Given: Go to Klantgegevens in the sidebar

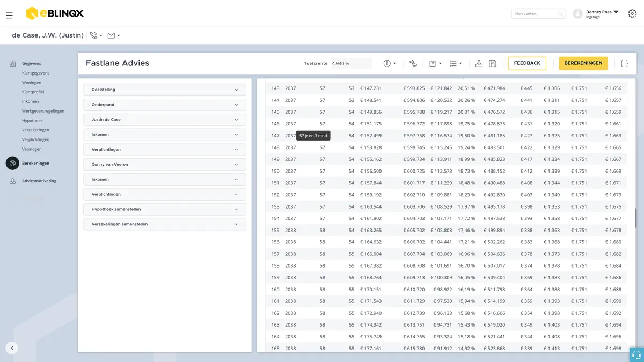Looking at the screenshot, I should (x=35, y=73).
